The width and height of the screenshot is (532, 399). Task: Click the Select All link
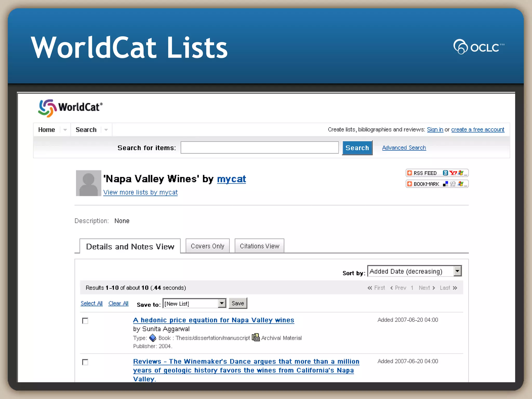[x=91, y=303]
